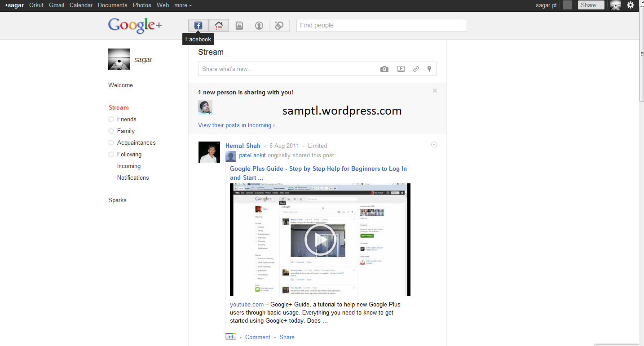Click Hemal Shah's avatar
Screen dimensions: 644x346
[x=209, y=152]
